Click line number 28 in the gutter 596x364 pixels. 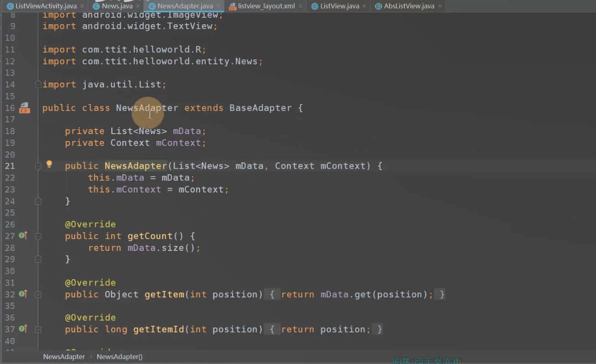pyautogui.click(x=10, y=248)
